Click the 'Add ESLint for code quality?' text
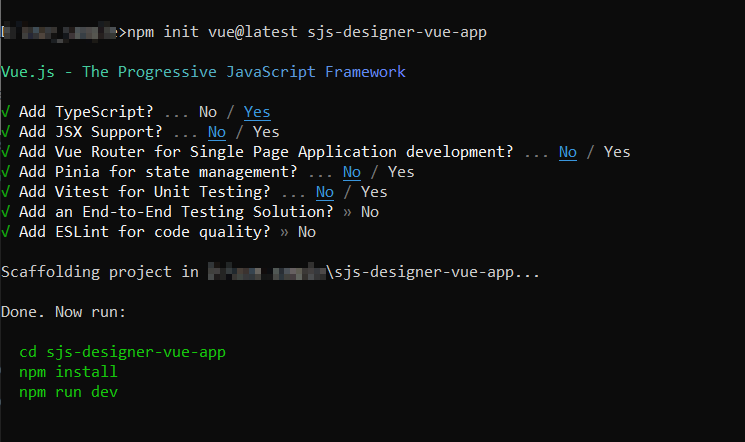 point(144,232)
